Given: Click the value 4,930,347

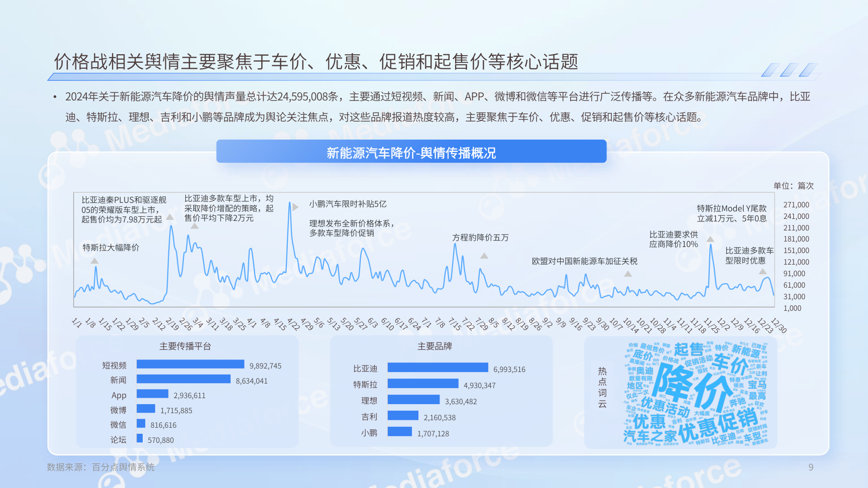Looking at the screenshot, I should [x=480, y=386].
